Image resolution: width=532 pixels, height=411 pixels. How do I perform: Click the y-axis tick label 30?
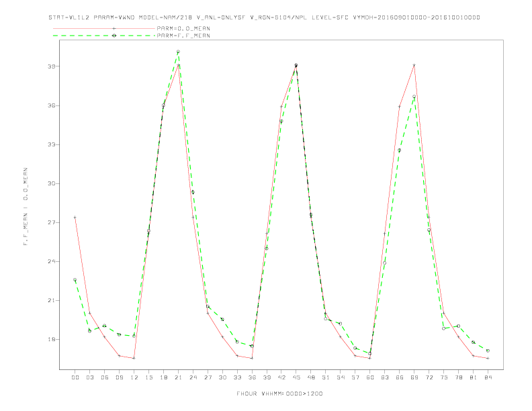pos(51,183)
